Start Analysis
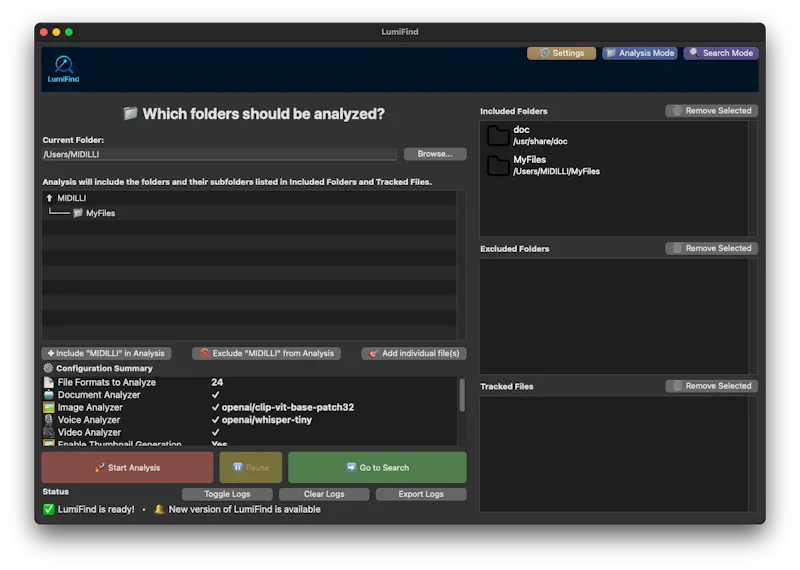The image size is (800, 570). click(x=128, y=467)
